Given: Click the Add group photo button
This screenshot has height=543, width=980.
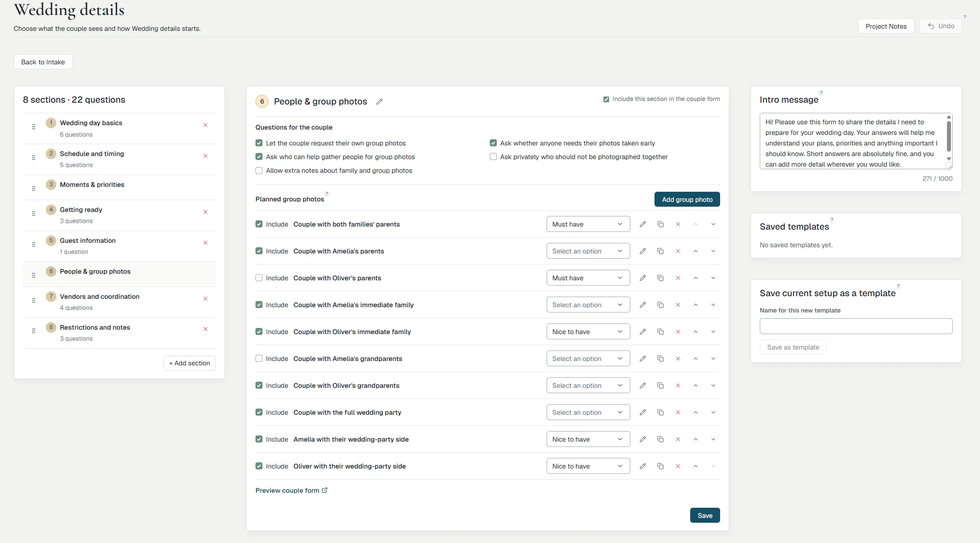Looking at the screenshot, I should tap(687, 199).
